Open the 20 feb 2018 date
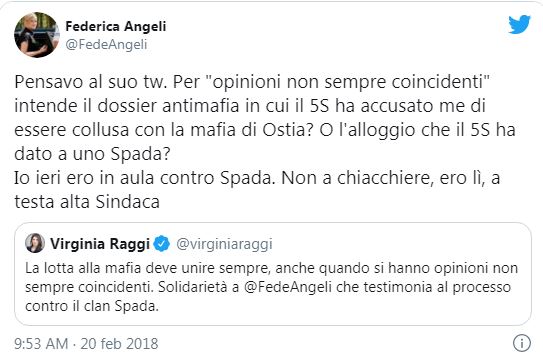This screenshot has height=362, width=543. point(119,344)
